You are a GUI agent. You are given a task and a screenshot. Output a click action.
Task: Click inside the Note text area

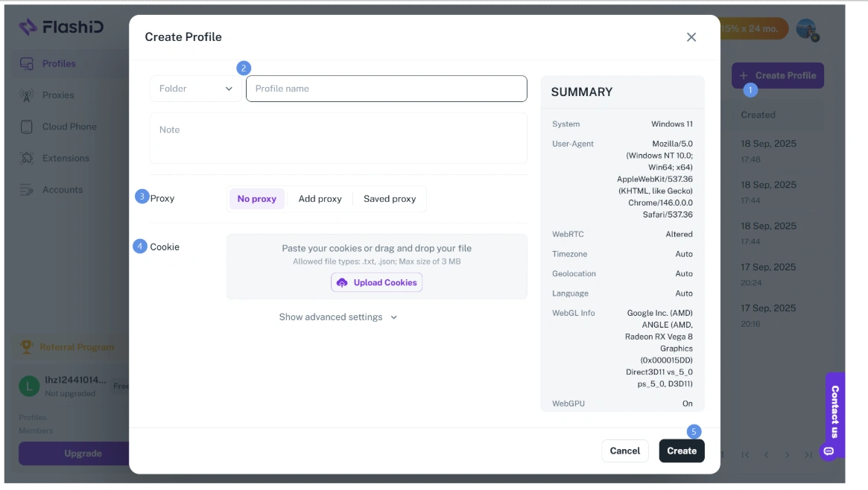338,139
